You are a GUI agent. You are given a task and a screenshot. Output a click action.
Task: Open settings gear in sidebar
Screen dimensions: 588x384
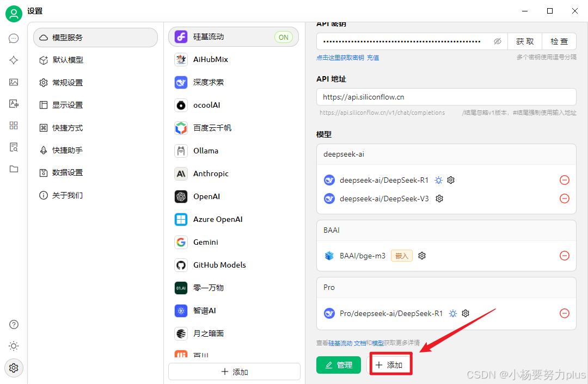tap(14, 368)
